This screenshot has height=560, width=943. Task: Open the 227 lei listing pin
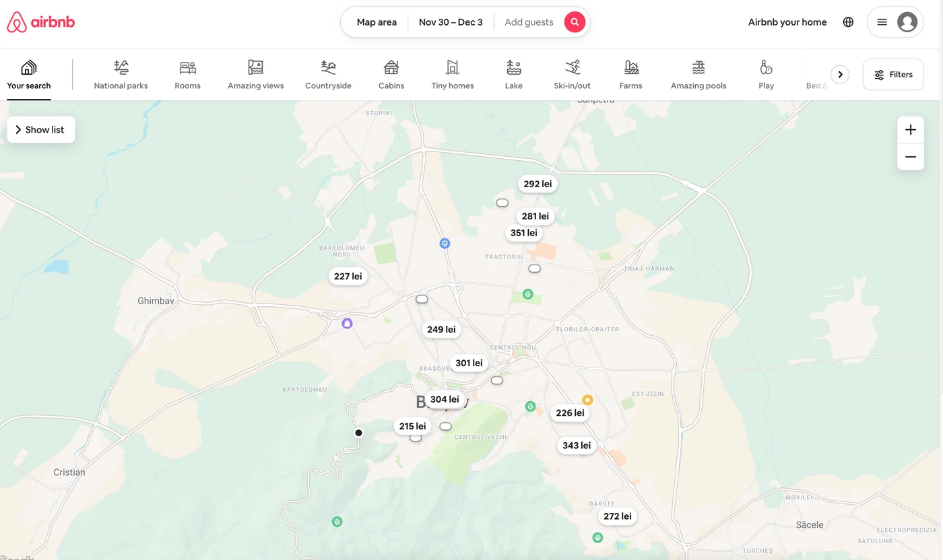pos(348,276)
